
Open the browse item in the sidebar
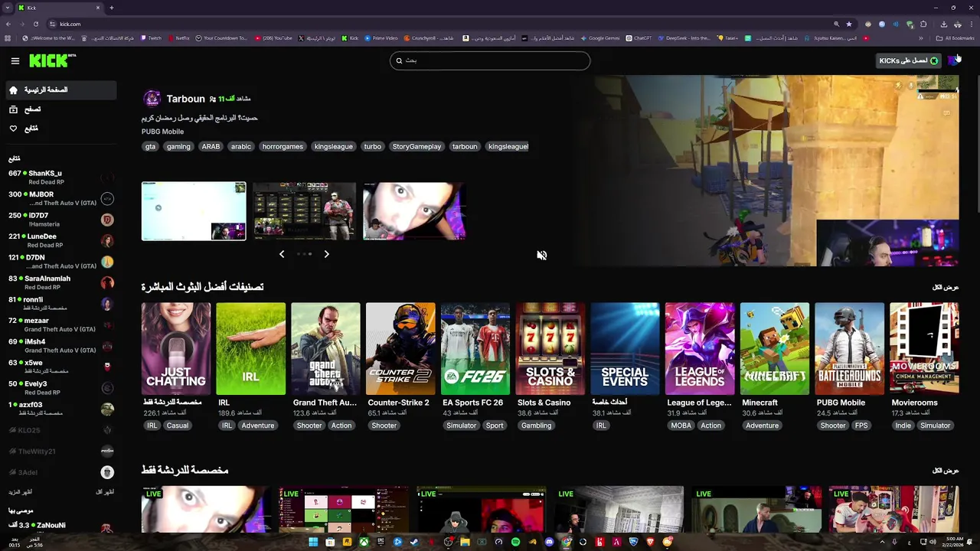coord(60,109)
